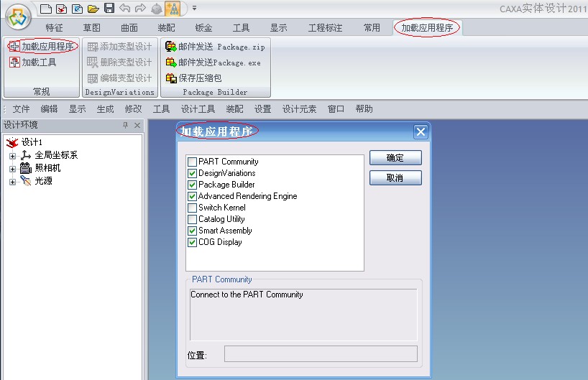Click the 删除变型设计 command
This screenshot has width=588, height=380.
pyautogui.click(x=119, y=62)
